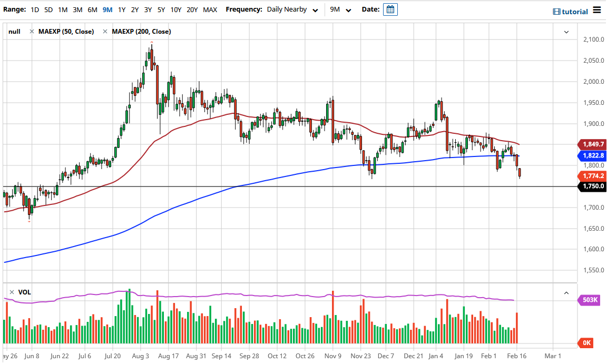Remove the MAEXP (200, Close) overlay
The image size is (607, 364).
[105, 31]
